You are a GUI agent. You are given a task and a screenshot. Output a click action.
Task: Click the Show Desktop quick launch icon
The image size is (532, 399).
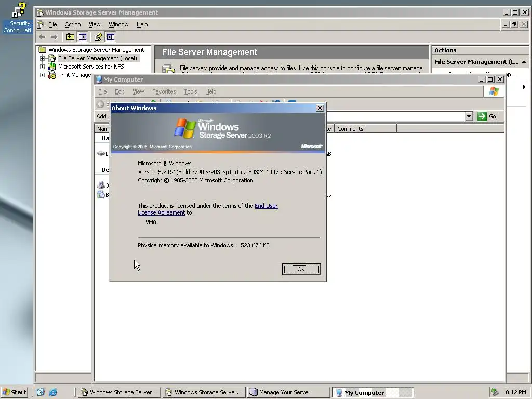click(41, 392)
